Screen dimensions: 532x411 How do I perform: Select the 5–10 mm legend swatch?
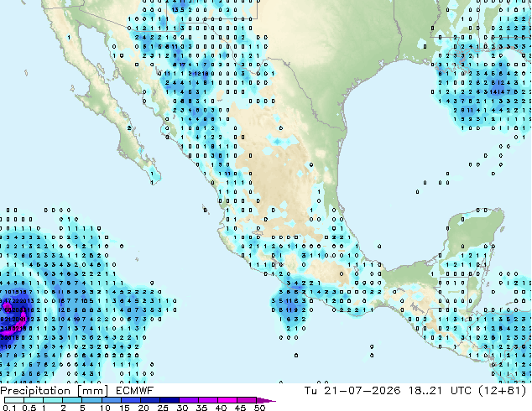[x=91, y=400]
